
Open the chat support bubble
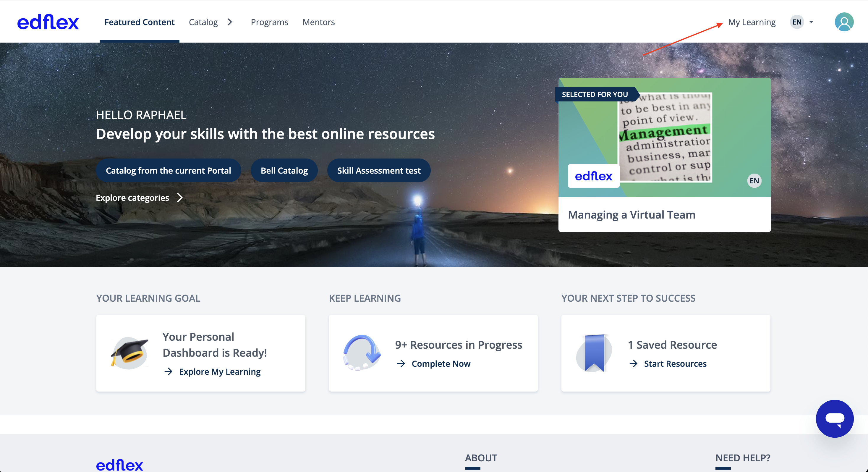point(834,418)
